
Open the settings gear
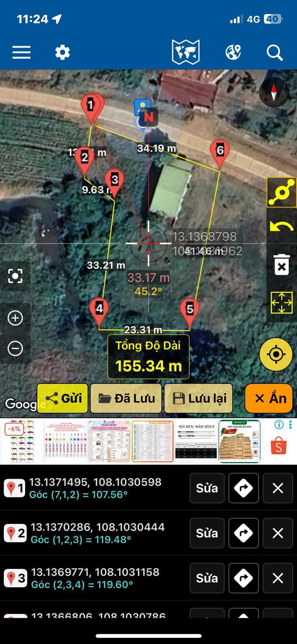pyautogui.click(x=63, y=52)
